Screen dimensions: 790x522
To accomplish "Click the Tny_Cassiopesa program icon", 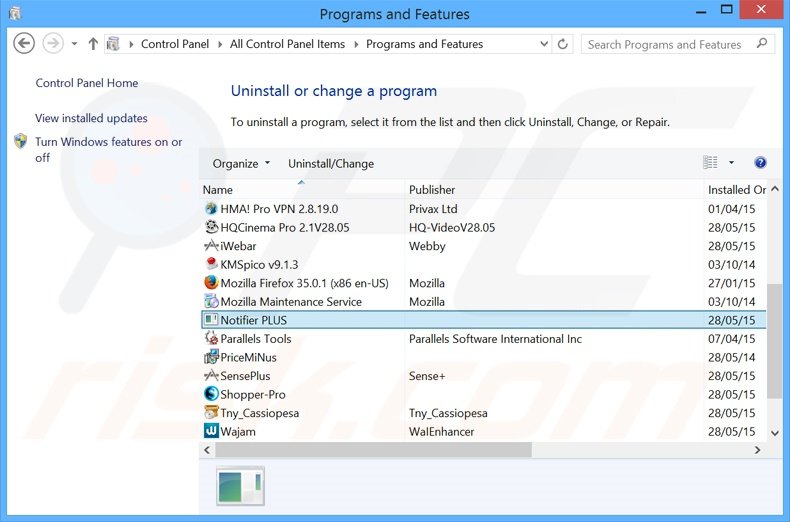I will tap(211, 413).
